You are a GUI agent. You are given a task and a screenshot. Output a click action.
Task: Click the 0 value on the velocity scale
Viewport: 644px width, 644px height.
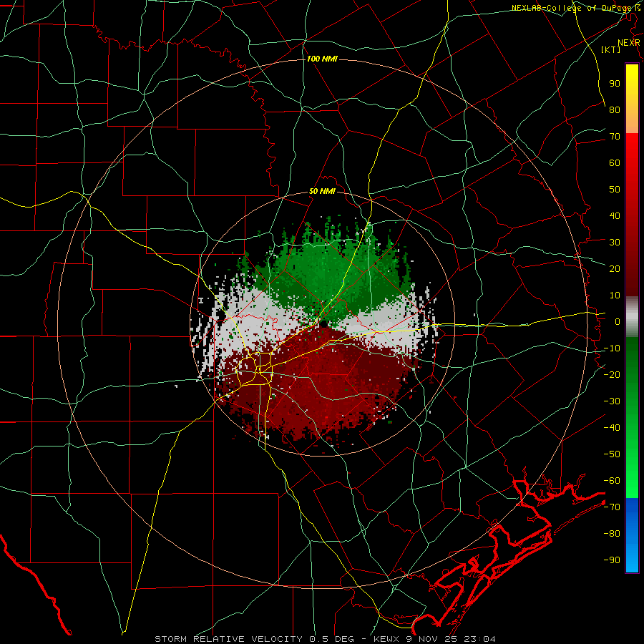click(618, 321)
